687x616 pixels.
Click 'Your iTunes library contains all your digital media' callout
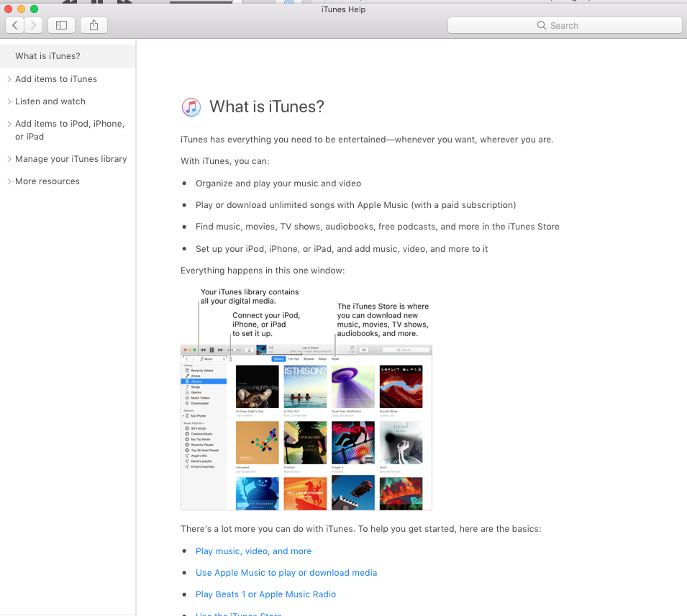[250, 296]
